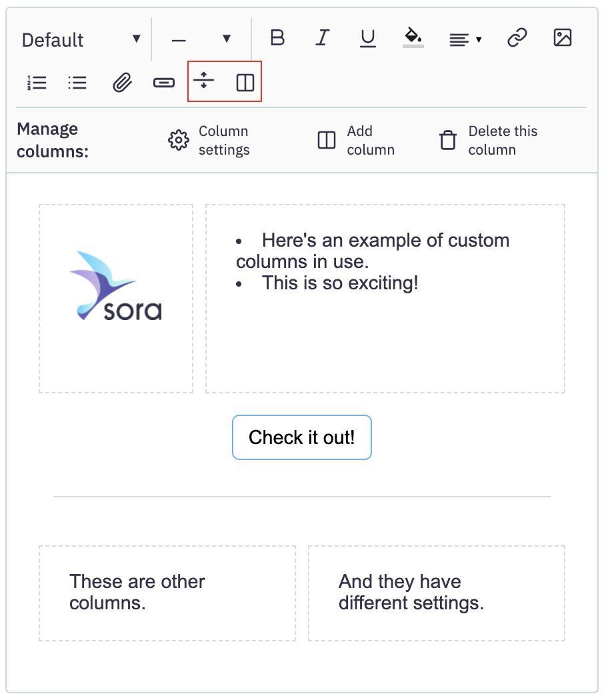This screenshot has height=700, width=604.
Task: Click the Add column split-pane icon
Action: [326, 140]
